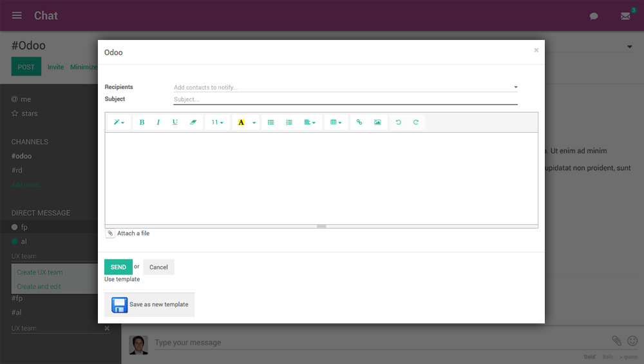Remove font style with eraser icon
This screenshot has width=644, height=364.
tap(193, 122)
